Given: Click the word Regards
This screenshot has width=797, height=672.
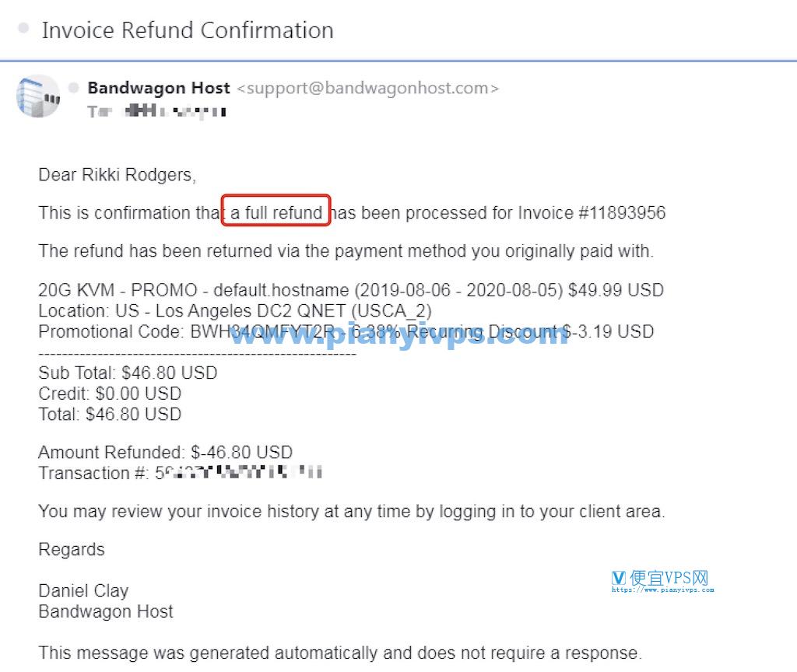Looking at the screenshot, I should [x=72, y=550].
